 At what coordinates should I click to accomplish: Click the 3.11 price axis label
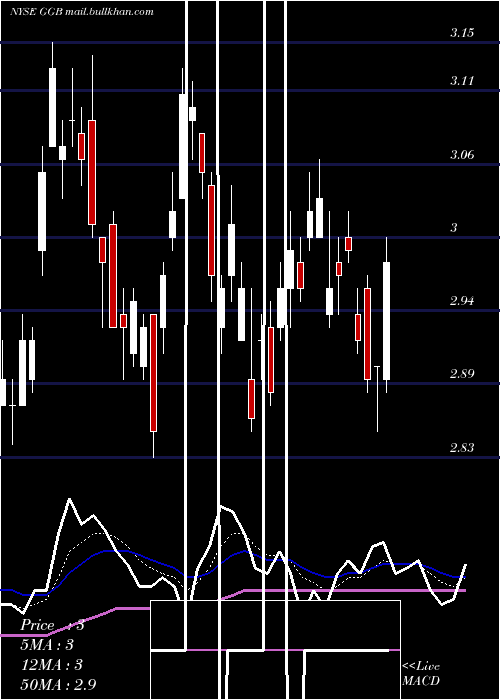462,81
